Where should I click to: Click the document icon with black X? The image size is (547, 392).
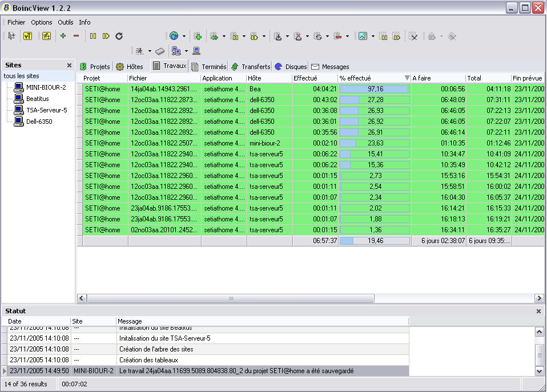(x=413, y=37)
